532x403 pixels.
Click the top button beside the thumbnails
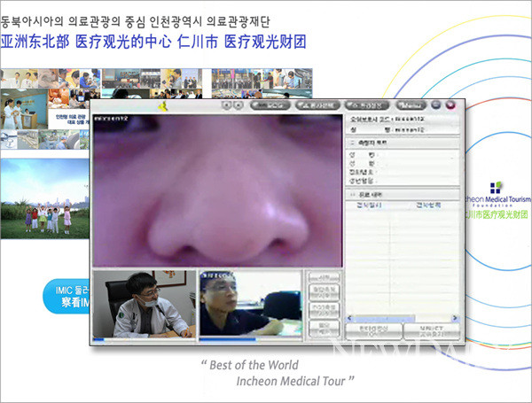(x=323, y=276)
